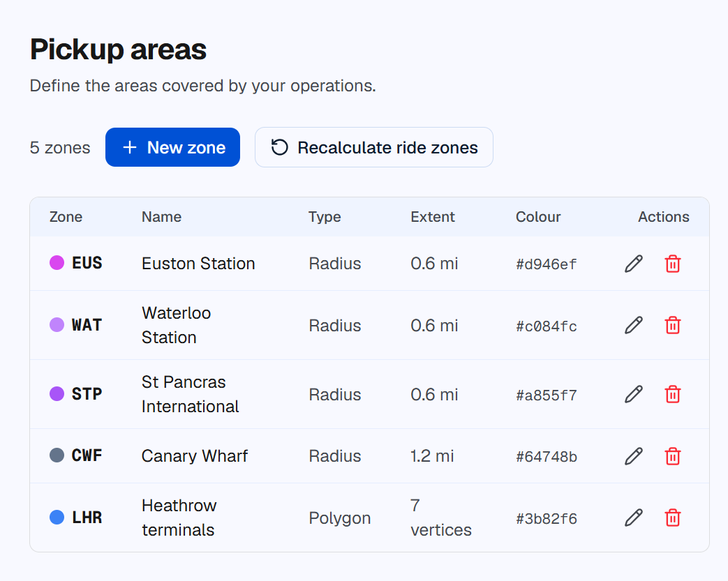Screen dimensions: 728x581
Task: Delete the Waterloo Station zone
Action: click(x=673, y=325)
